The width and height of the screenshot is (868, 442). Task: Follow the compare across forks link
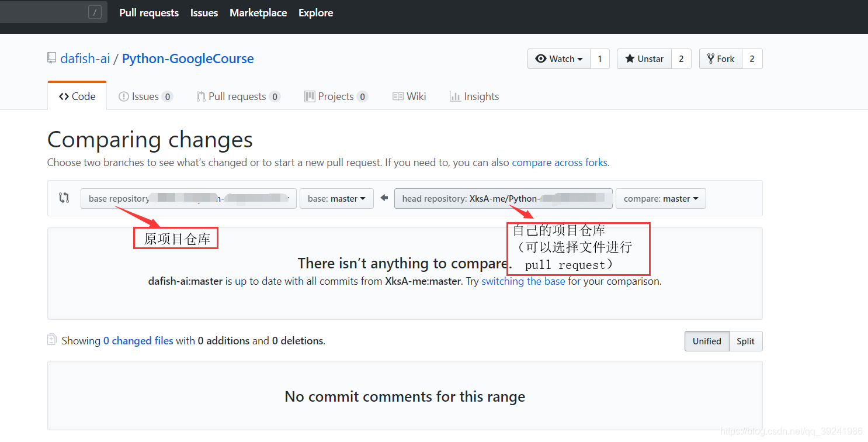coord(560,163)
